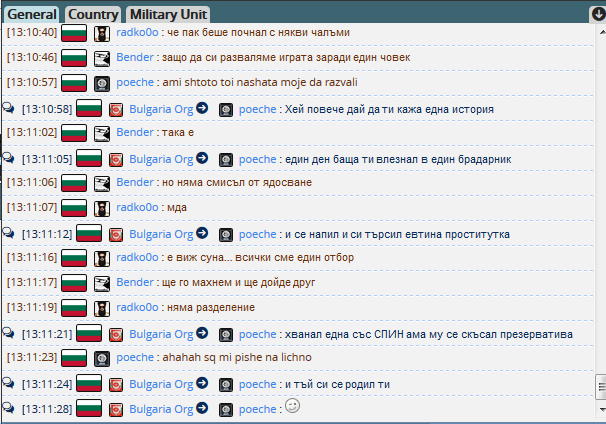Click Bulgaria Org red avatar at 13:11:21
Viewport: 606px width, 424px height.
click(x=116, y=335)
